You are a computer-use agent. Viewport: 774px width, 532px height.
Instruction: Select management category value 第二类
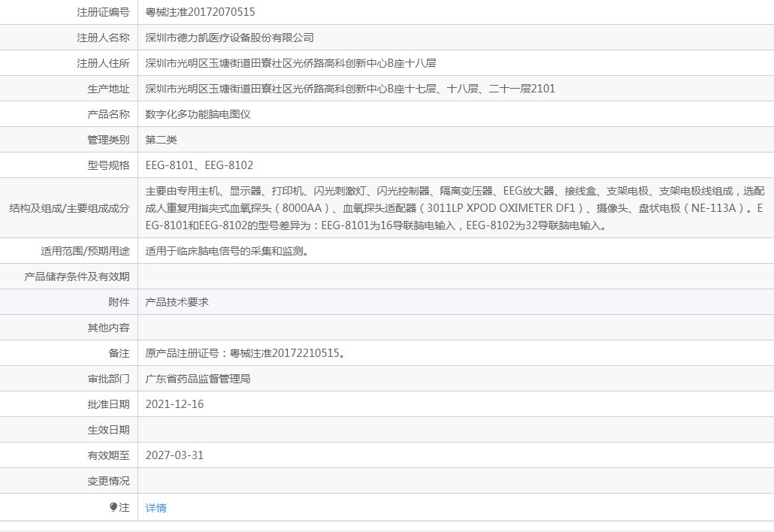tap(161, 140)
